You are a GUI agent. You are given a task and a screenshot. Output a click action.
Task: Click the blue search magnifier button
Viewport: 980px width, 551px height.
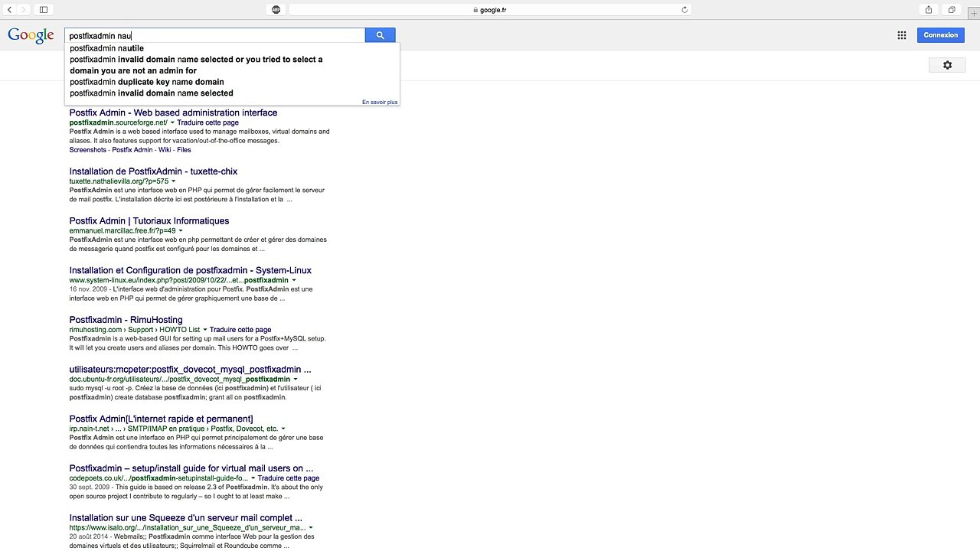(x=381, y=35)
